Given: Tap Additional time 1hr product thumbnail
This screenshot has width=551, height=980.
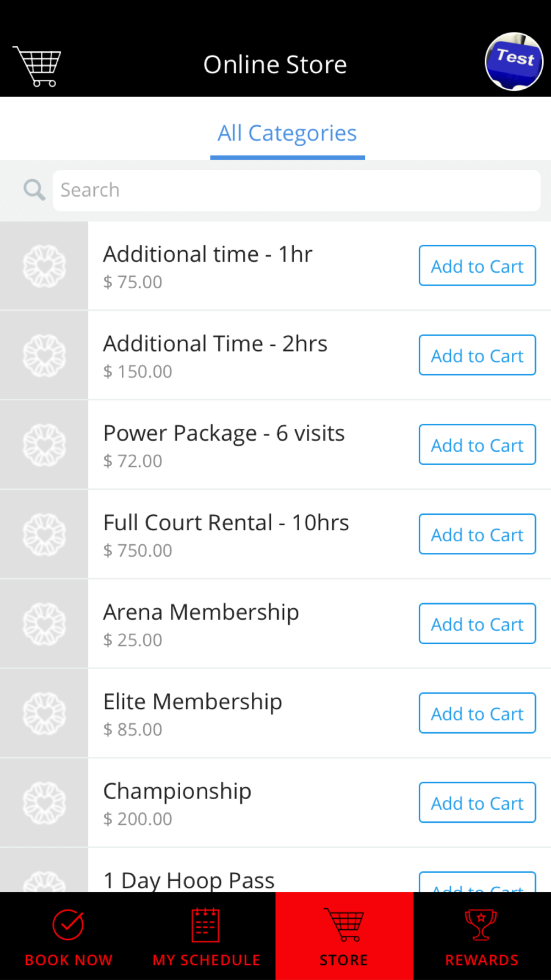Looking at the screenshot, I should coord(44,266).
